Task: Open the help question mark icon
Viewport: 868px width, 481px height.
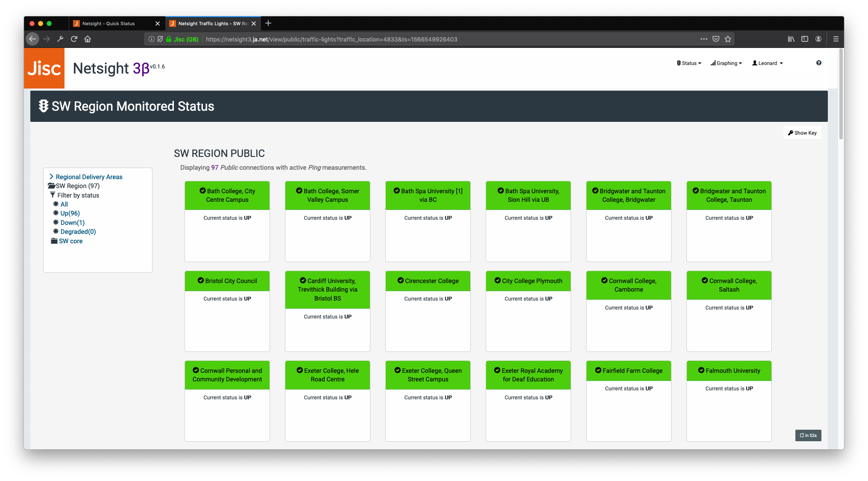Action: click(x=818, y=63)
